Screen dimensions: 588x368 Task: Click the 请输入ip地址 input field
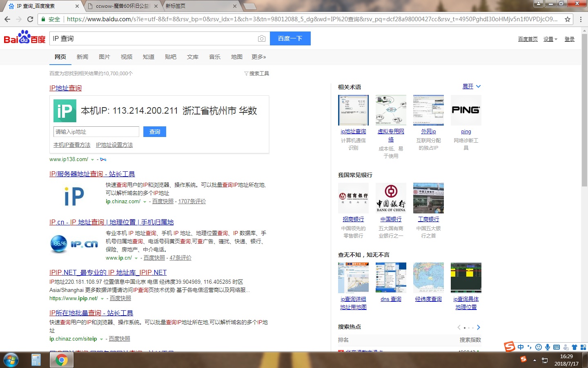pyautogui.click(x=96, y=132)
